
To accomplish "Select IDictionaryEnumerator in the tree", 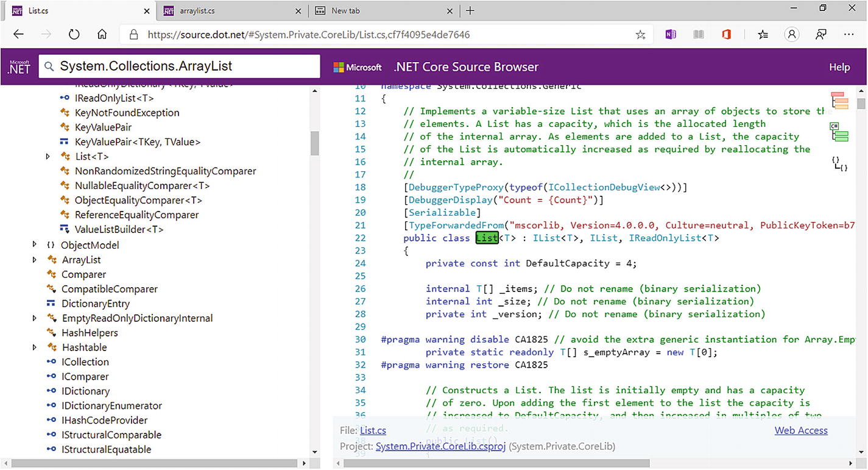I will click(x=111, y=406).
